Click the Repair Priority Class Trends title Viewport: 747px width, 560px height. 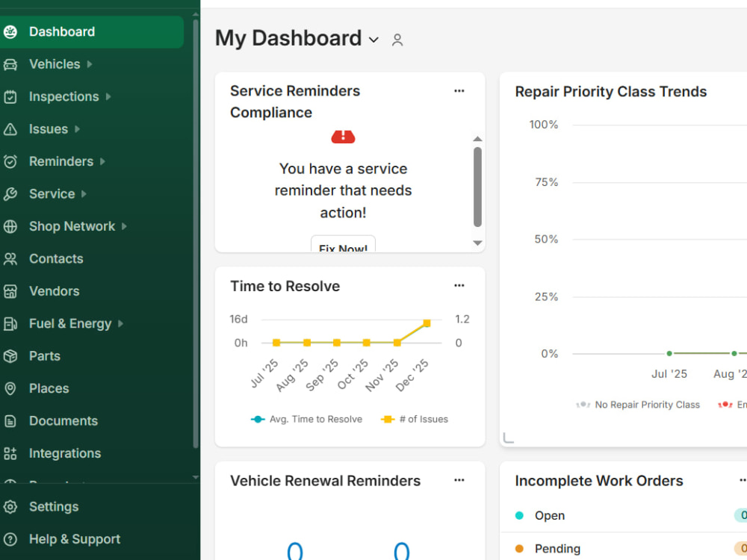pyautogui.click(x=611, y=91)
